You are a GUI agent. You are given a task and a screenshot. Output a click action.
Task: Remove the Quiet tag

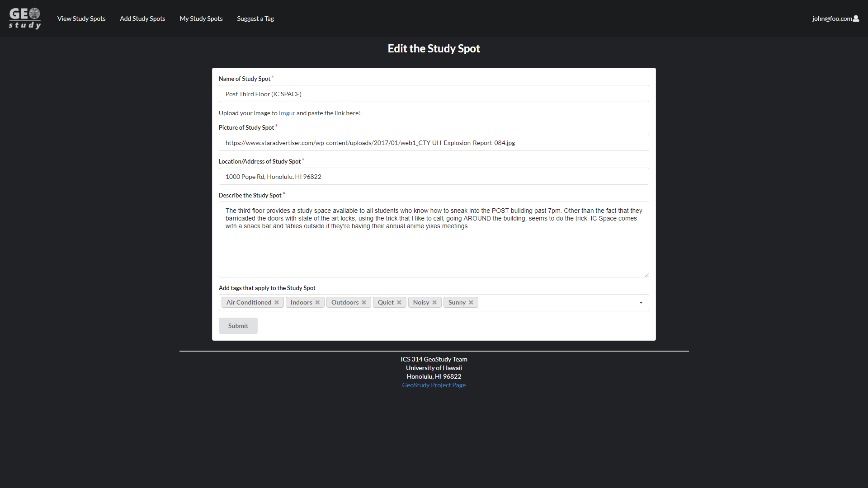(400, 302)
